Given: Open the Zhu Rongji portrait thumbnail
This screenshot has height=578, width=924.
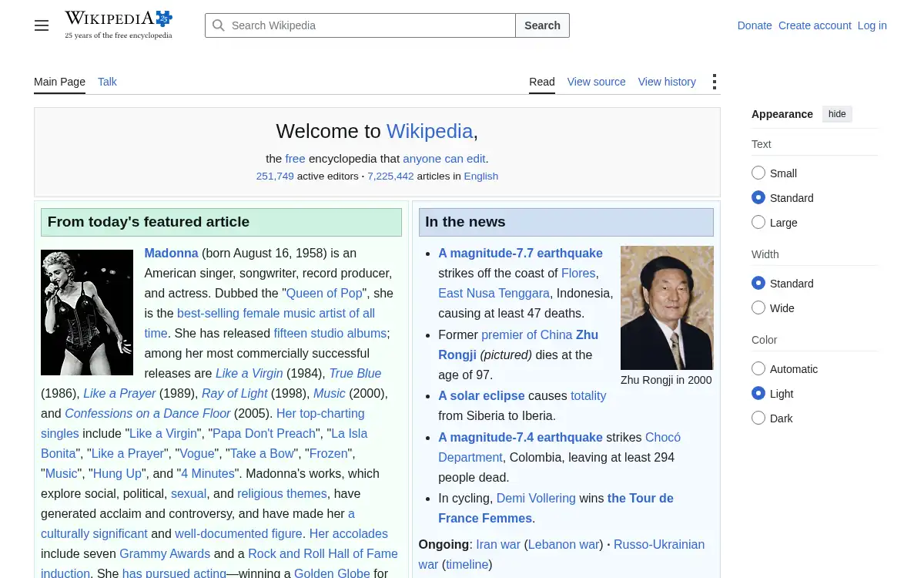Looking at the screenshot, I should pos(667,307).
